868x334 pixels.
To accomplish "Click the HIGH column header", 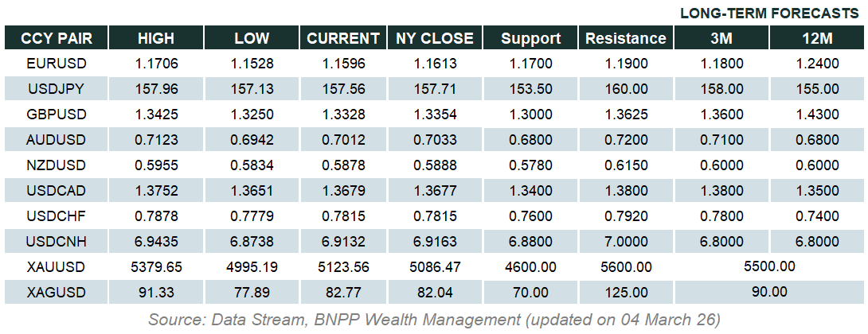I will tap(156, 38).
